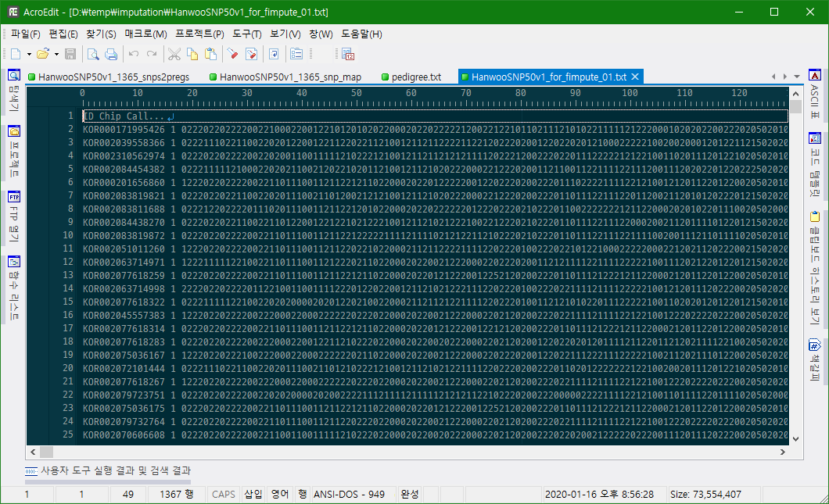Open 사용자 도구 실행 결과 및 검색 결과 panel
The image size is (829, 504).
108,470
